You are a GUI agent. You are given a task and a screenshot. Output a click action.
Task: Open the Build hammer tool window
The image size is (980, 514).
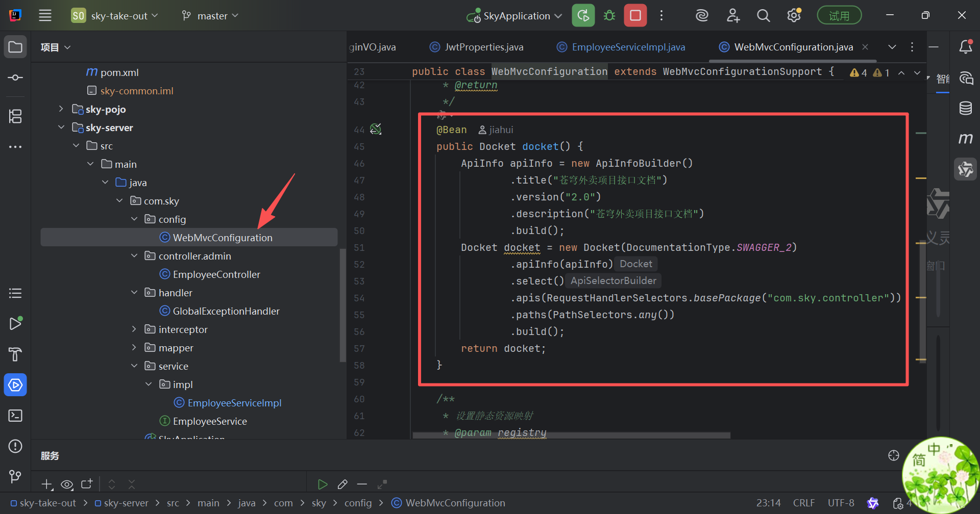pyautogui.click(x=15, y=354)
